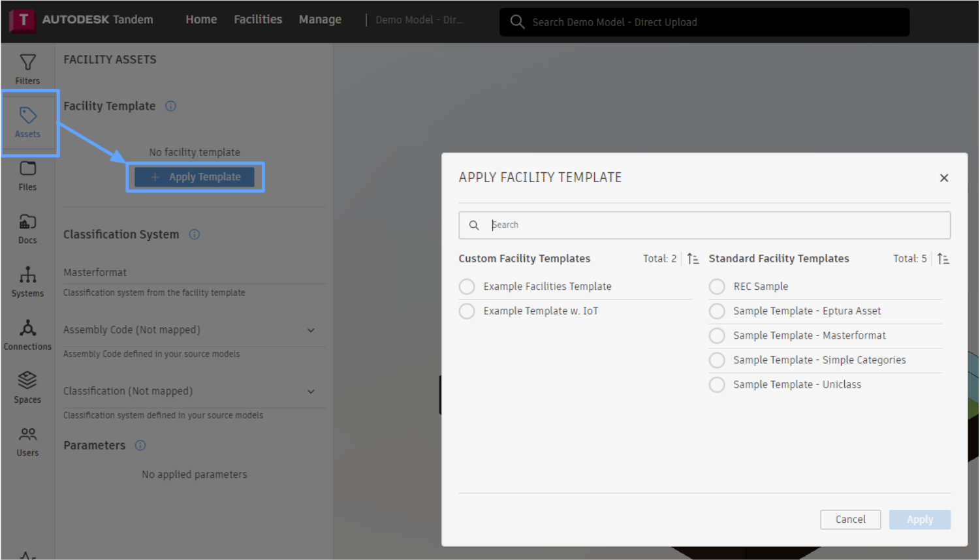Select Sample Template - Simple Categories radio
This screenshot has width=980, height=560.
[x=717, y=360]
